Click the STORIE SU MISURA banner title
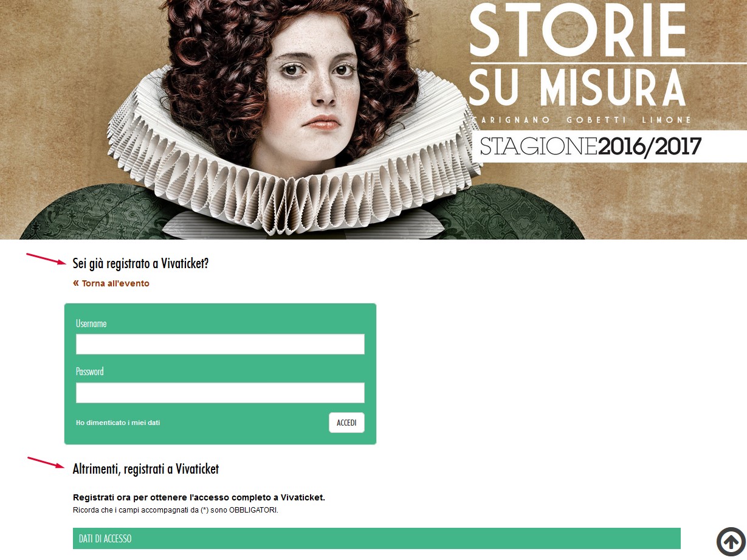Screen dimensions: 747x560 pos(578,55)
